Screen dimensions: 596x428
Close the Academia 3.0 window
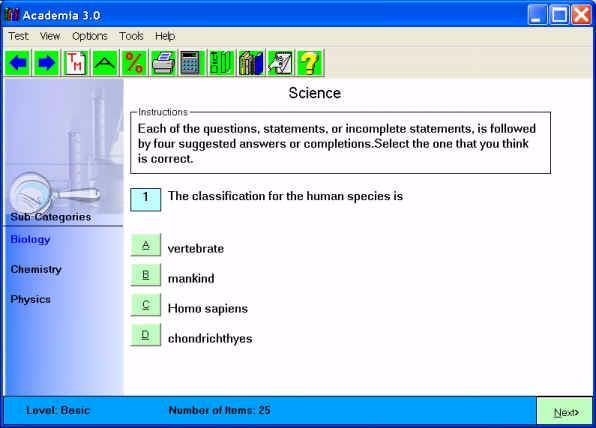[582, 15]
